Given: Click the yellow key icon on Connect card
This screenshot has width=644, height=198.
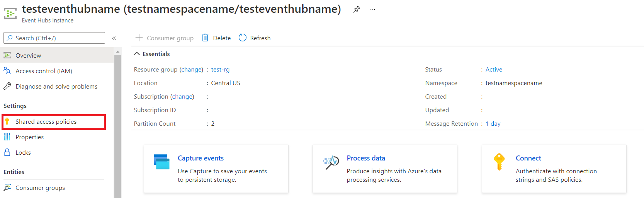Looking at the screenshot, I should 499,162.
